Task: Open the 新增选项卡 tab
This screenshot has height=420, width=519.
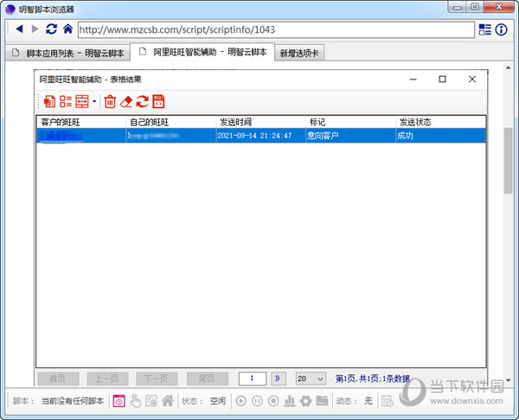Action: coord(299,53)
